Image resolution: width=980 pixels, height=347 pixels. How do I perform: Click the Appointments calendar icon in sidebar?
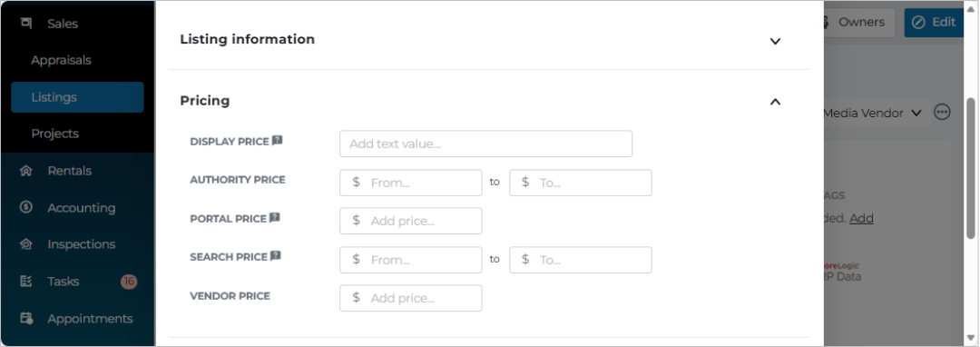click(x=26, y=318)
